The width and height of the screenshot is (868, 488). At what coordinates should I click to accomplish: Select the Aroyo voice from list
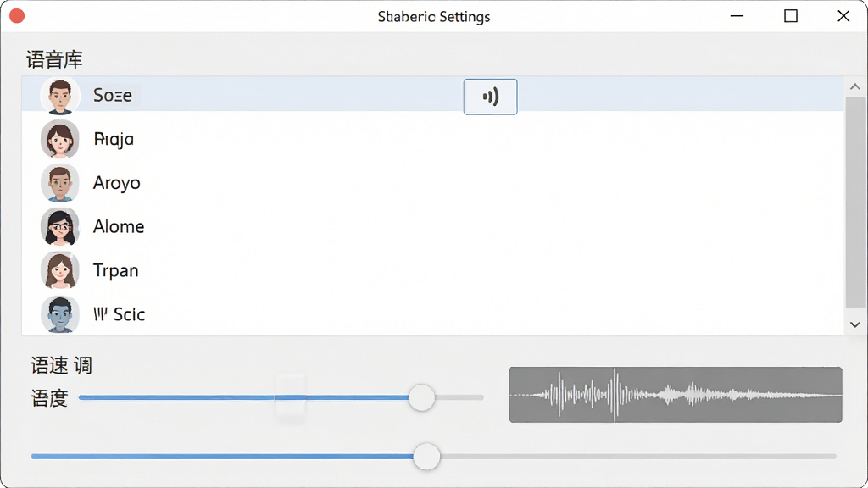coord(433,183)
